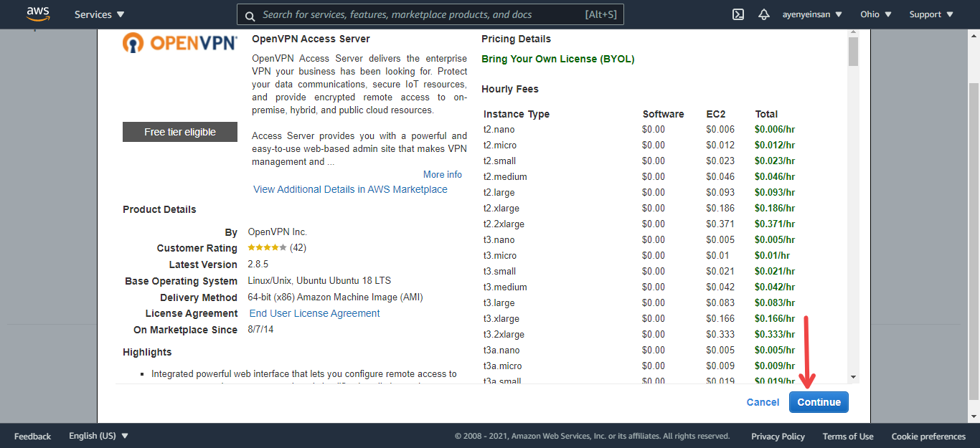980x448 pixels.
Task: Focus the AWS services search field
Action: click(x=430, y=14)
